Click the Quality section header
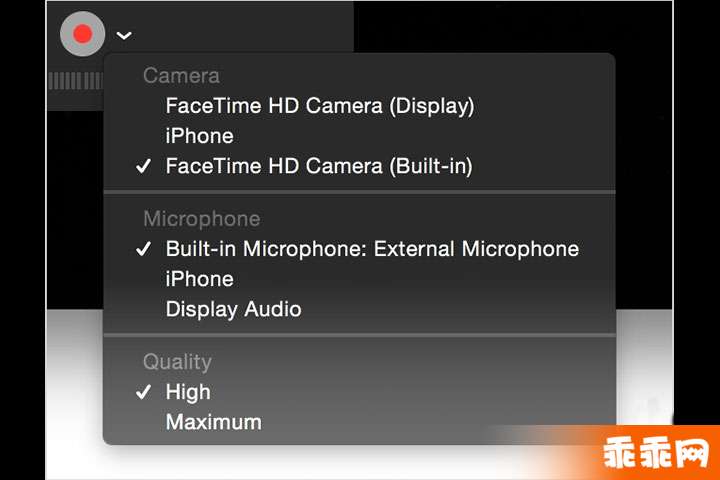The image size is (720, 480). (x=177, y=362)
